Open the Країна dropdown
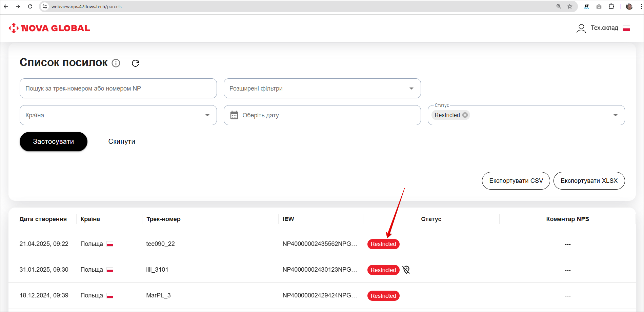This screenshot has width=644, height=312. pyautogui.click(x=207, y=115)
